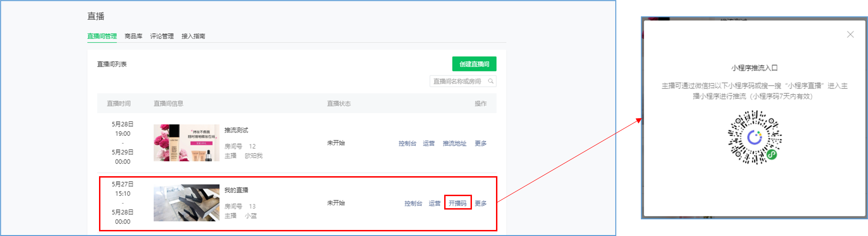Click the 操作 column header
This screenshot has width=868, height=236.
(481, 103)
